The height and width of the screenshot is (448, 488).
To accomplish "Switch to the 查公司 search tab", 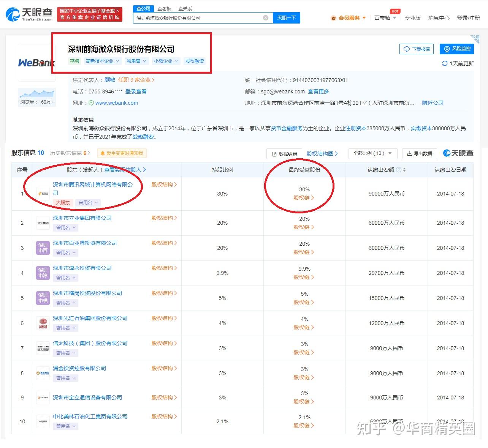I will point(143,8).
